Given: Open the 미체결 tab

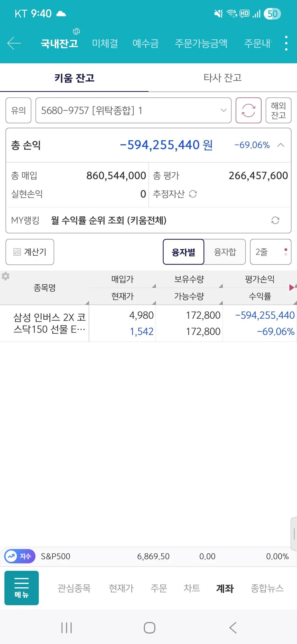Looking at the screenshot, I should [105, 43].
